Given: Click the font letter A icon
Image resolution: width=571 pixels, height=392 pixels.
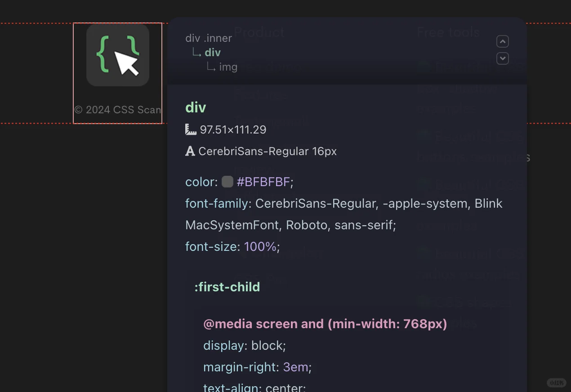Looking at the screenshot, I should click(190, 151).
